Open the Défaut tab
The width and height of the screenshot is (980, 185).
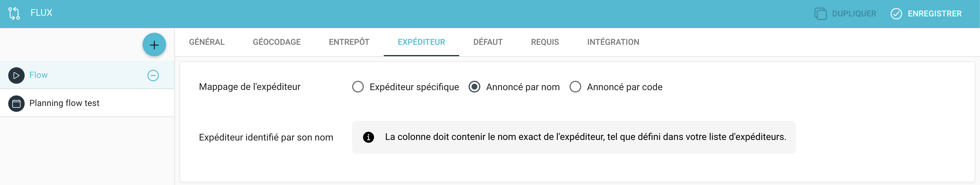click(x=488, y=42)
